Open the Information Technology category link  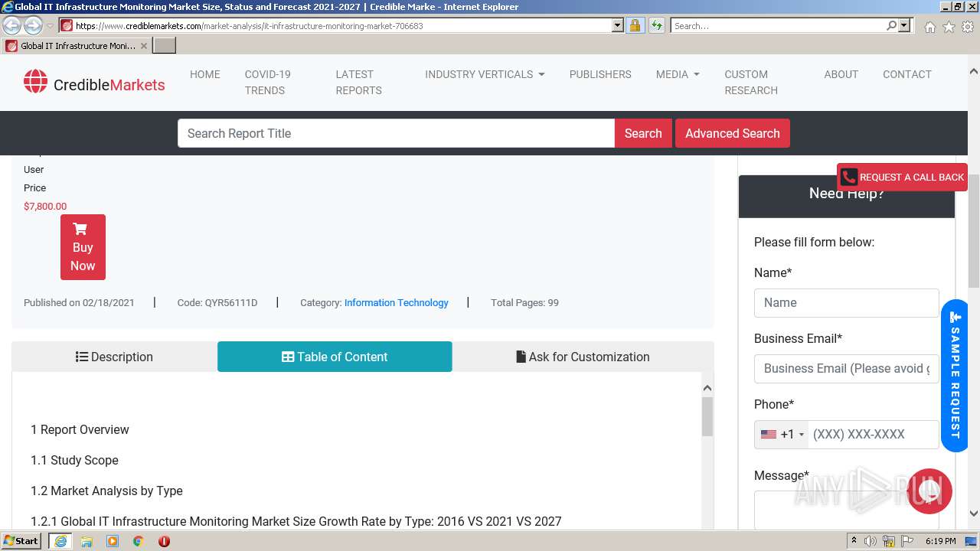tap(397, 303)
